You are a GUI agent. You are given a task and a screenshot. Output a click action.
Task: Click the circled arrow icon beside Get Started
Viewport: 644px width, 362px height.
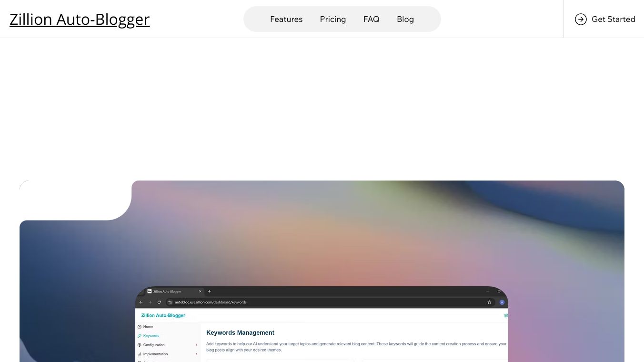(x=581, y=19)
